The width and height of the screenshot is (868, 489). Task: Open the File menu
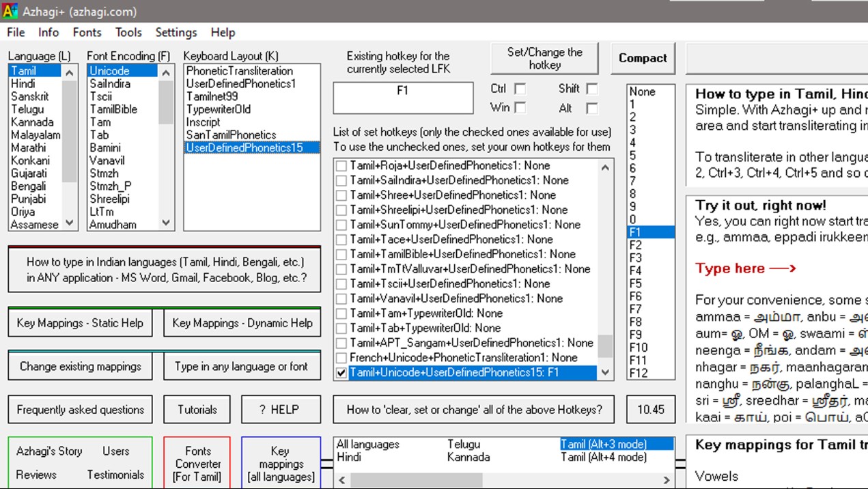16,32
